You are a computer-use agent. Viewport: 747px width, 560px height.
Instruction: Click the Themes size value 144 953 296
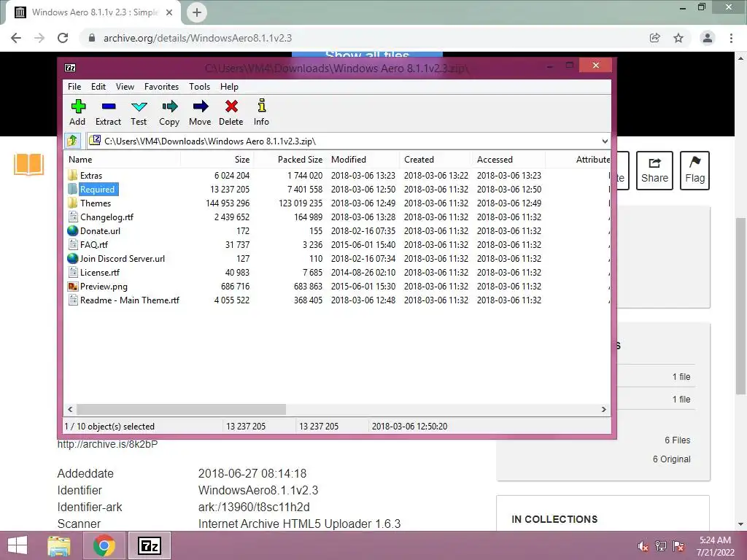coord(228,203)
